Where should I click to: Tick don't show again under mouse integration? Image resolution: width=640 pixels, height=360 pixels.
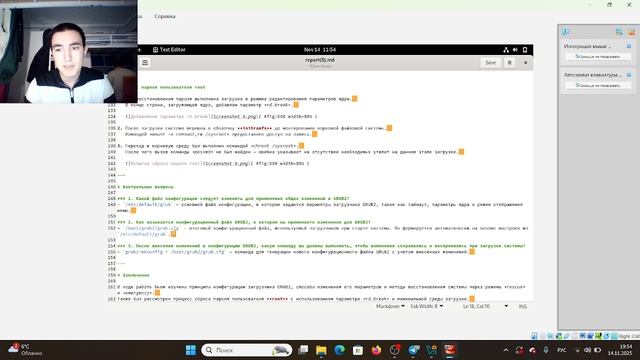[598, 57]
